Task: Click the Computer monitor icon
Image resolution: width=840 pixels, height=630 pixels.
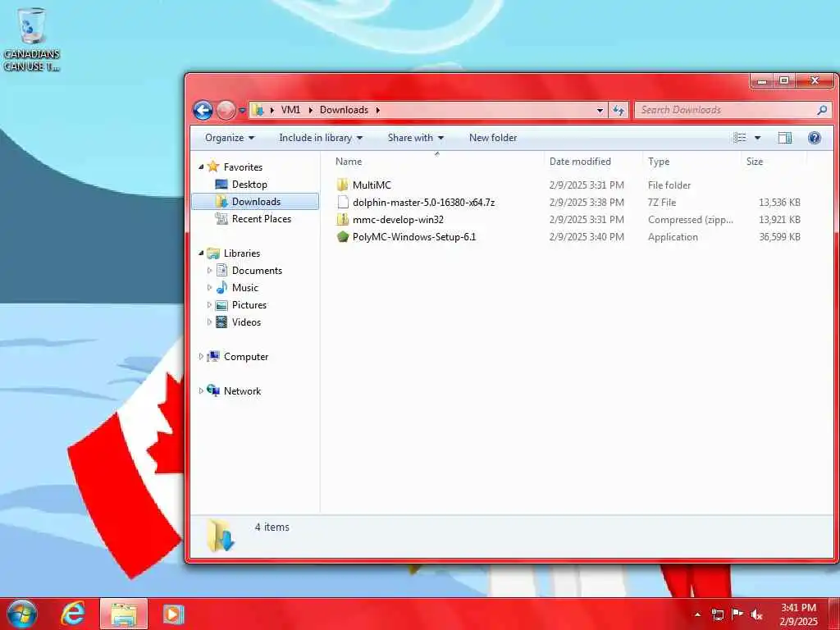Action: click(213, 356)
